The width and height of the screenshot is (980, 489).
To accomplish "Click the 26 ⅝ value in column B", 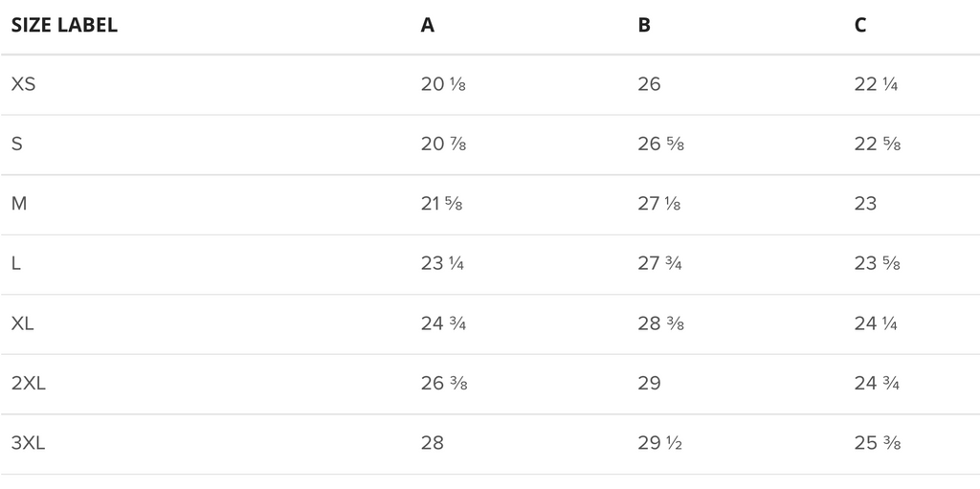I will point(660,144).
